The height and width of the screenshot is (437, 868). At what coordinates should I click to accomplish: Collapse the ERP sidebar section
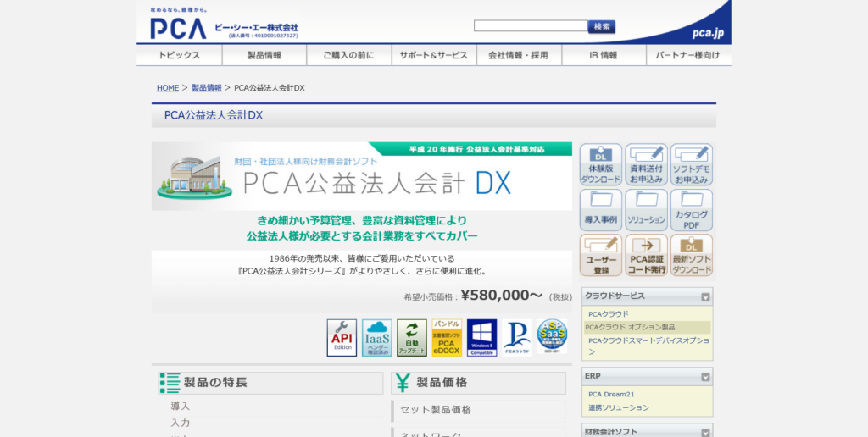705,377
